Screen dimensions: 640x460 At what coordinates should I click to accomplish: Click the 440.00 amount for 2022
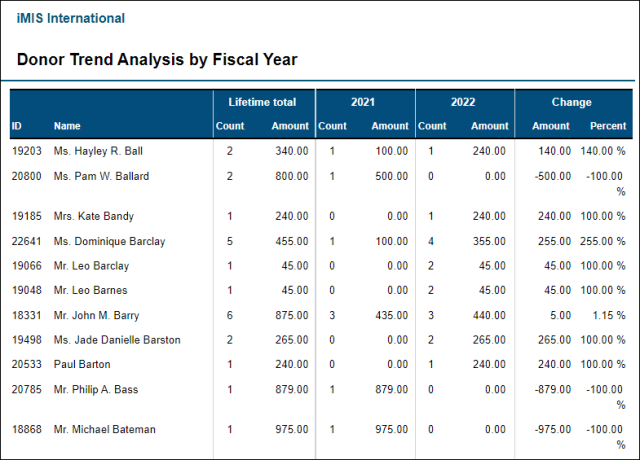pyautogui.click(x=489, y=316)
